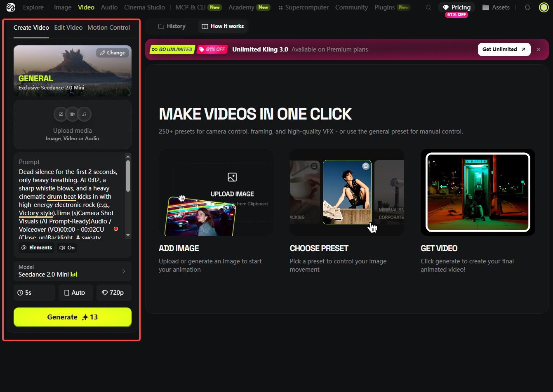Click the Choose Preset highlighted thumbnail
The height and width of the screenshot is (392, 553).
(347, 192)
